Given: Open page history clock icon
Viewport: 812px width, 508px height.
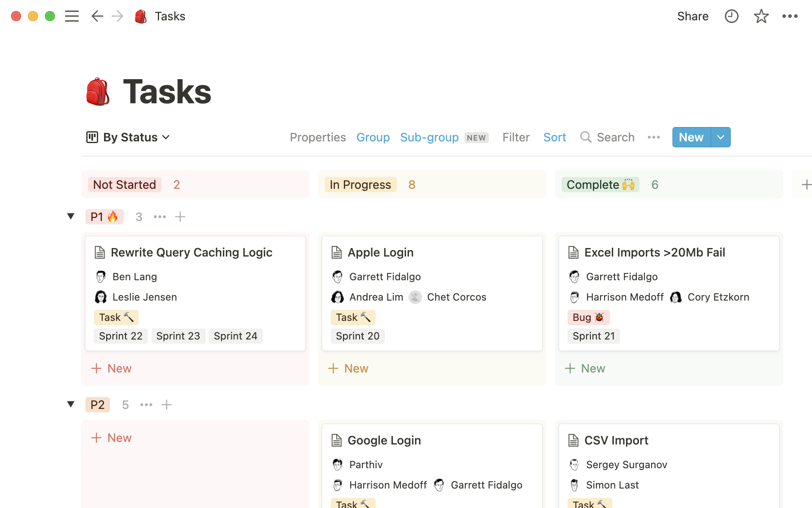Looking at the screenshot, I should click(x=731, y=16).
